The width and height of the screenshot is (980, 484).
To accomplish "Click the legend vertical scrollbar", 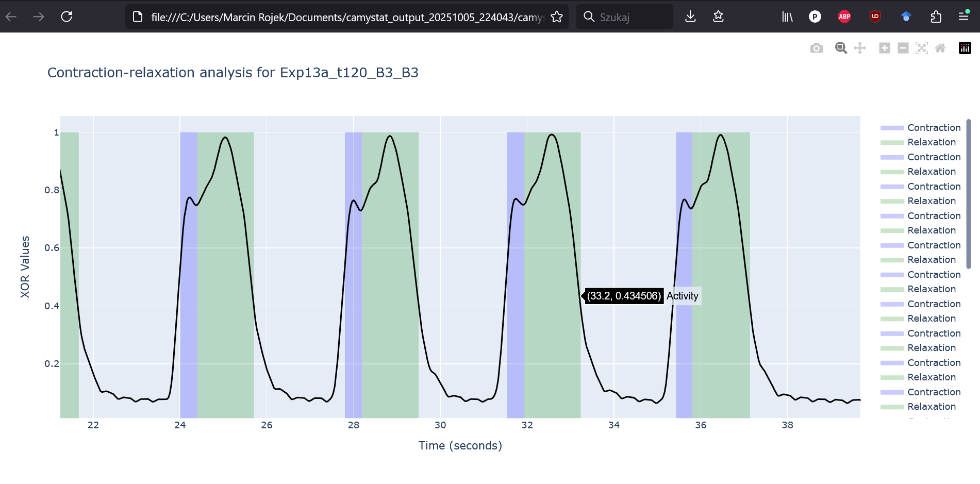I will click(x=969, y=194).
